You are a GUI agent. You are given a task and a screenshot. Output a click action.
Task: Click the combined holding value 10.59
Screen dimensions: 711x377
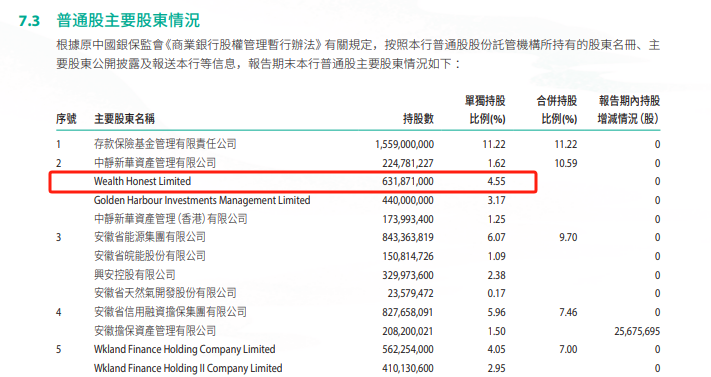566,163
